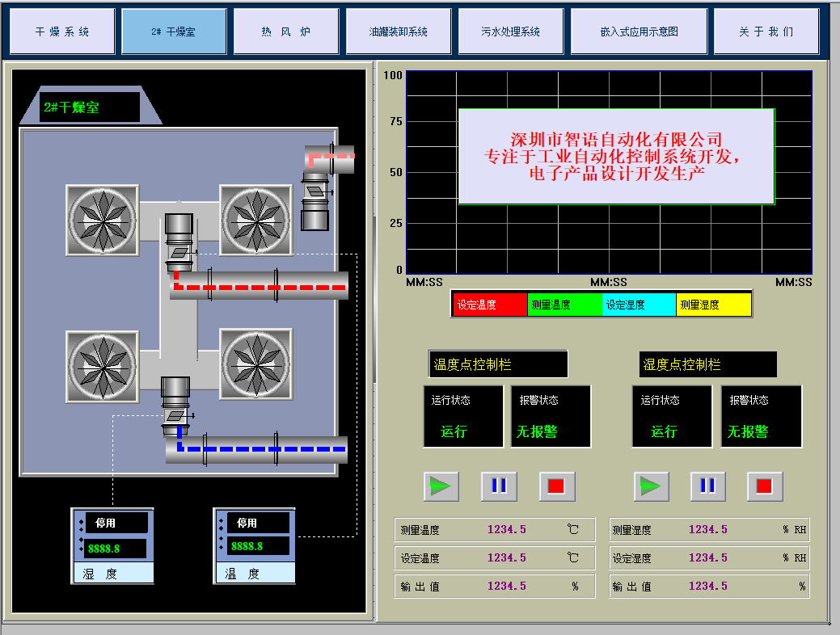Click the 湿度 instrument display panel

coord(112,546)
